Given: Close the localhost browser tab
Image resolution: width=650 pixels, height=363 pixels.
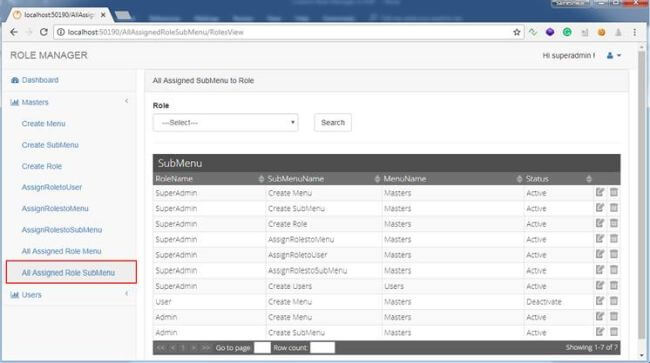Looking at the screenshot, I should 103,15.
